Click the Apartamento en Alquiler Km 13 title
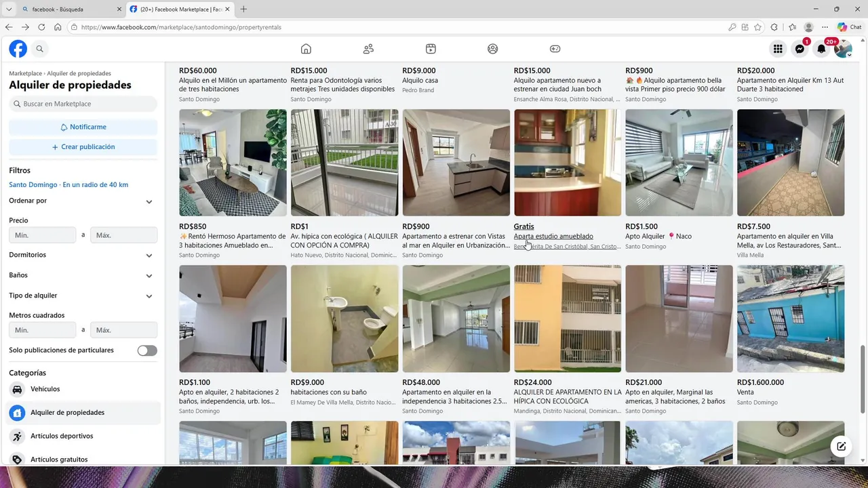Screen dimensions: 868x488 tap(790, 85)
